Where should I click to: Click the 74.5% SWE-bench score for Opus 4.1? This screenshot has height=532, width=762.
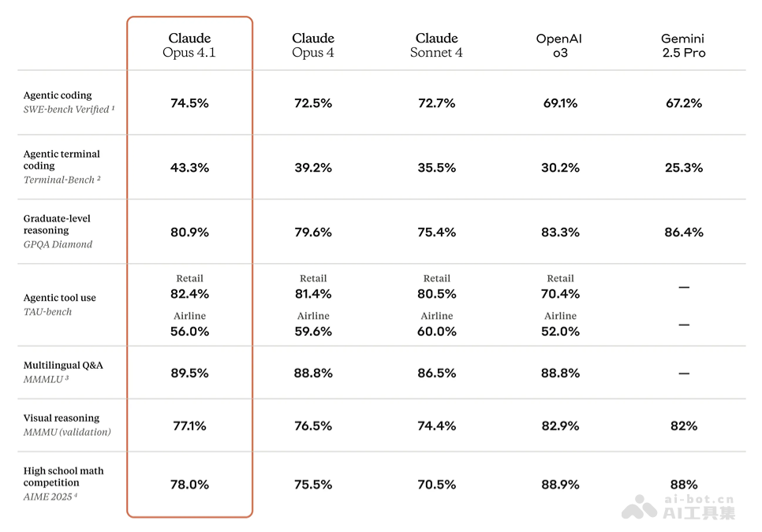point(189,103)
